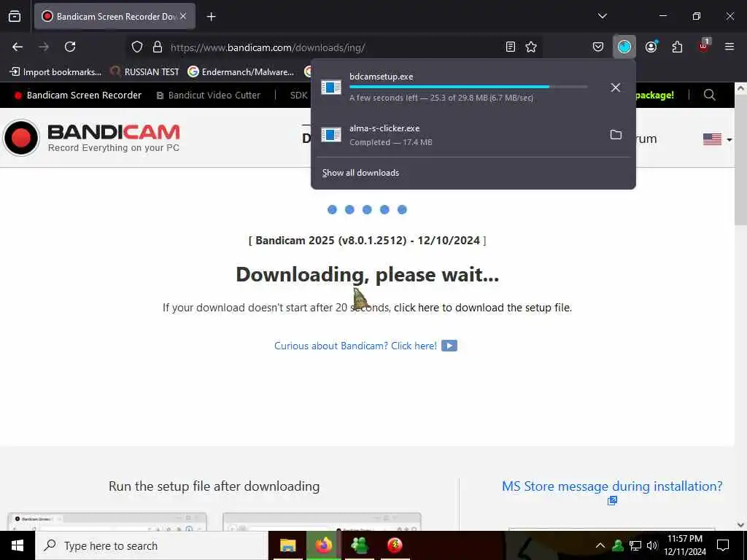Open the Save to Pocket icon
747x560 pixels.
coord(598,47)
